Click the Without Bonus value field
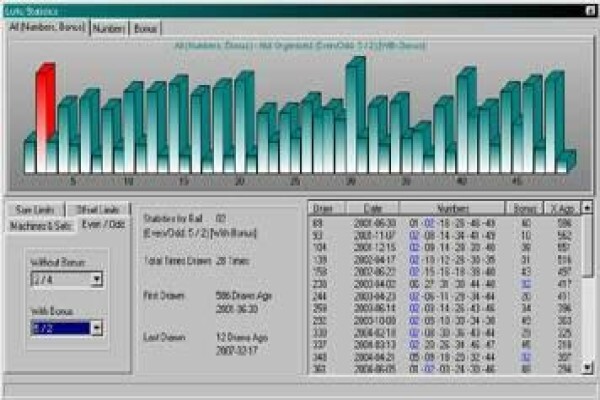 (x=61, y=279)
